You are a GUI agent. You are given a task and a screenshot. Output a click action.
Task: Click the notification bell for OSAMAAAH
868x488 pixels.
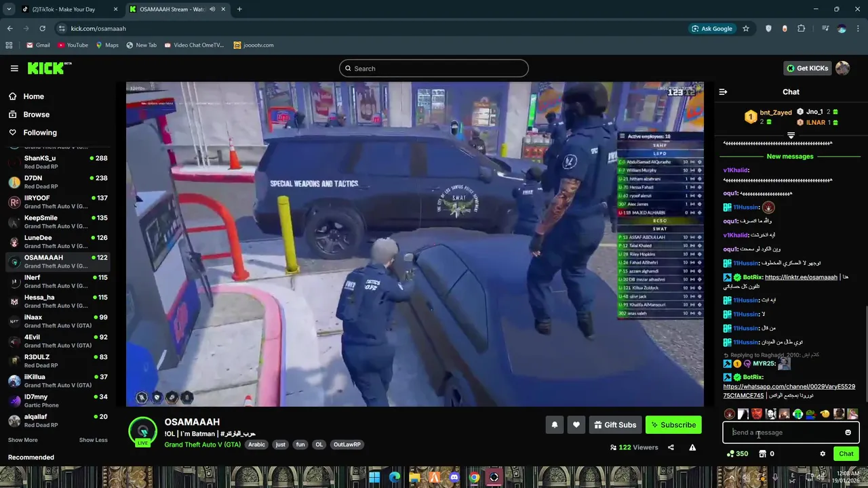tap(554, 425)
